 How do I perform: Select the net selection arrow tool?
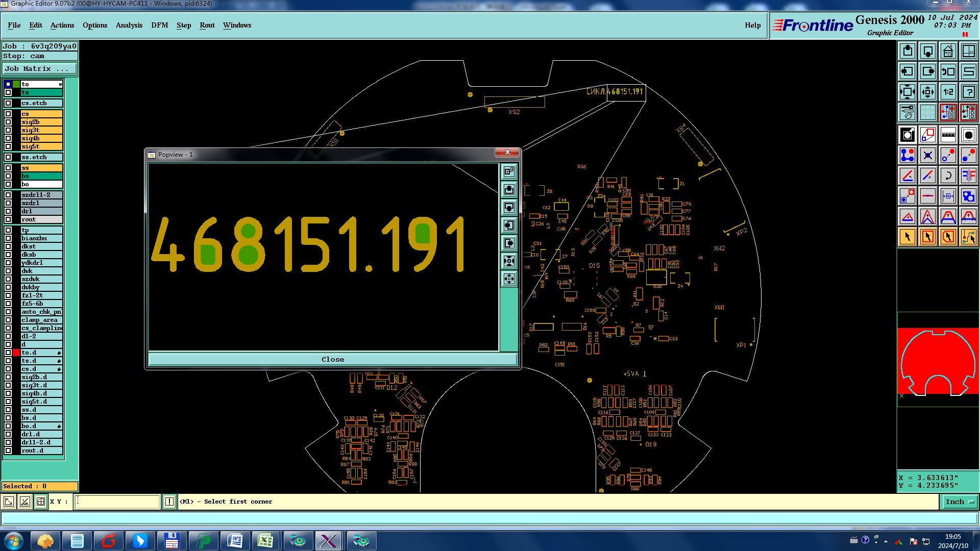[x=968, y=237]
